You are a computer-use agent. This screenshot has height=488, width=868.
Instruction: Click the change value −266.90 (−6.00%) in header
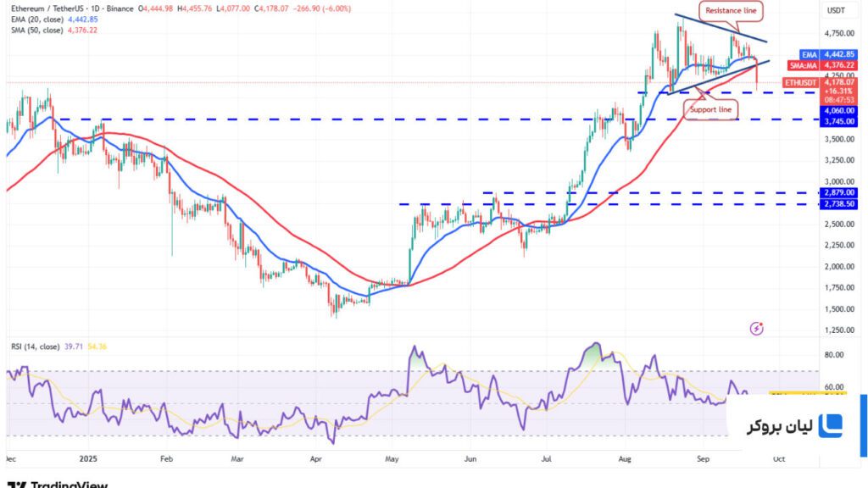coord(321,8)
